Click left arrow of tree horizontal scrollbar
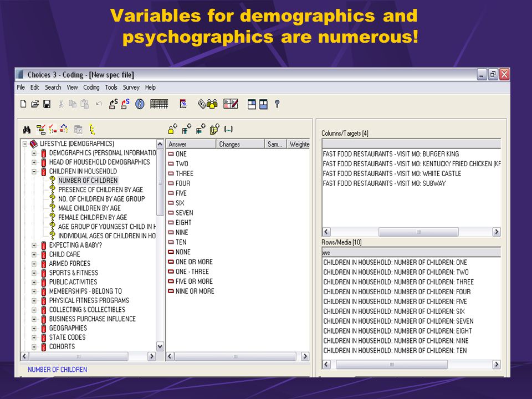The image size is (532, 399). (x=24, y=356)
